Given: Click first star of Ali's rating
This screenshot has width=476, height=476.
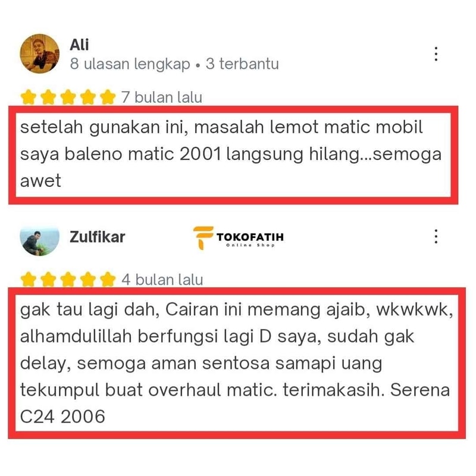Looking at the screenshot, I should (29, 97).
